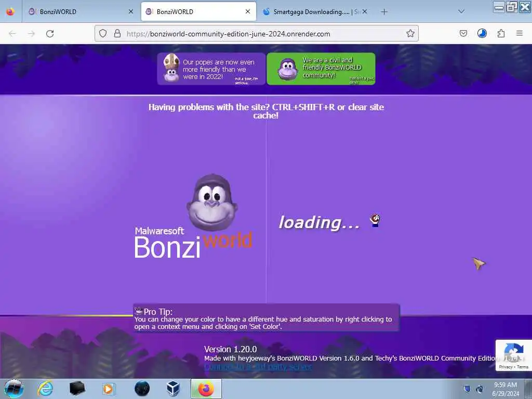This screenshot has width=532, height=399.
Task: Open the Extensions puzzle piece icon
Action: [x=501, y=33]
